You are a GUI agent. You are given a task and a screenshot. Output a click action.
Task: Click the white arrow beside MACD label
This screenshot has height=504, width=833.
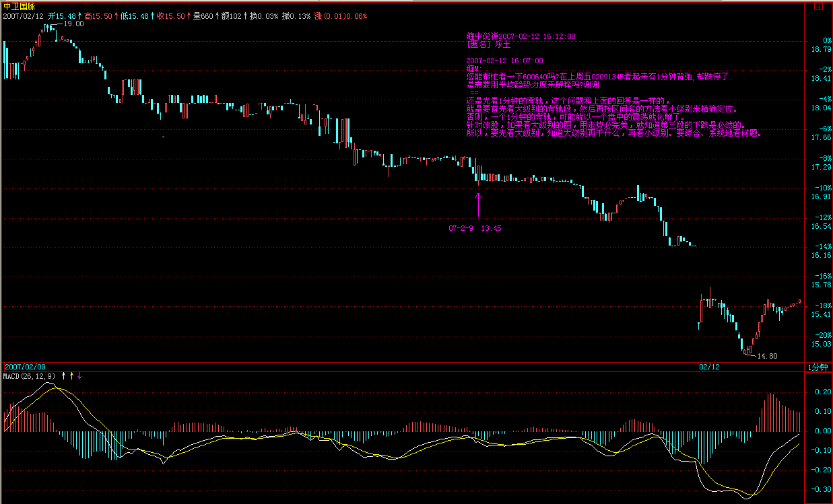[x=64, y=376]
